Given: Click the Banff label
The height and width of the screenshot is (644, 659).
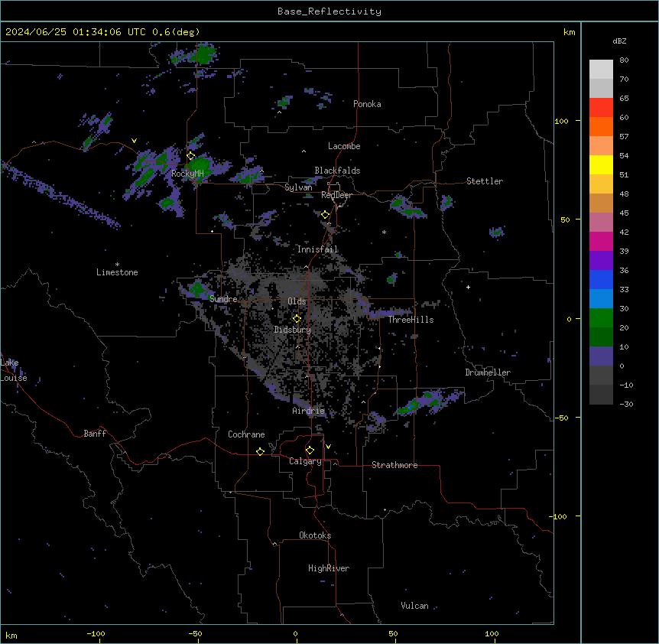Looking at the screenshot, I should pyautogui.click(x=95, y=434).
